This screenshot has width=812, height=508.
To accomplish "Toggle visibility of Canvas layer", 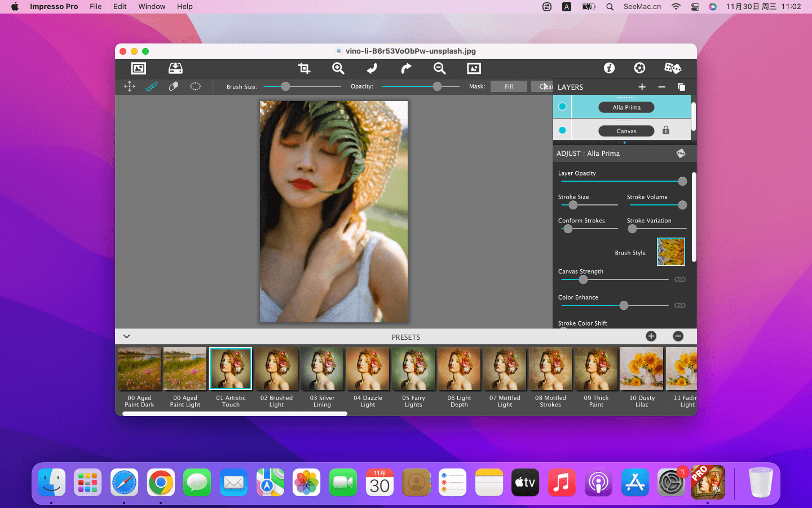I will [562, 130].
